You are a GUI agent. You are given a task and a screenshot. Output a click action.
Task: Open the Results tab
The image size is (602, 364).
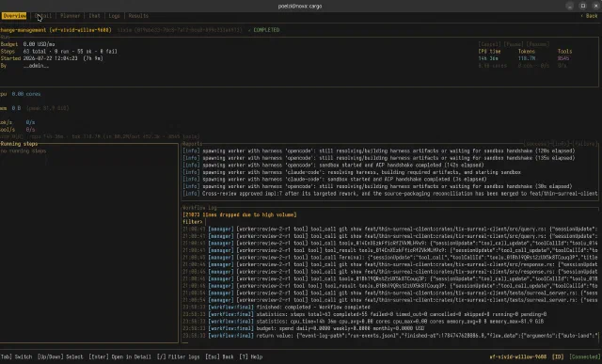tap(138, 16)
